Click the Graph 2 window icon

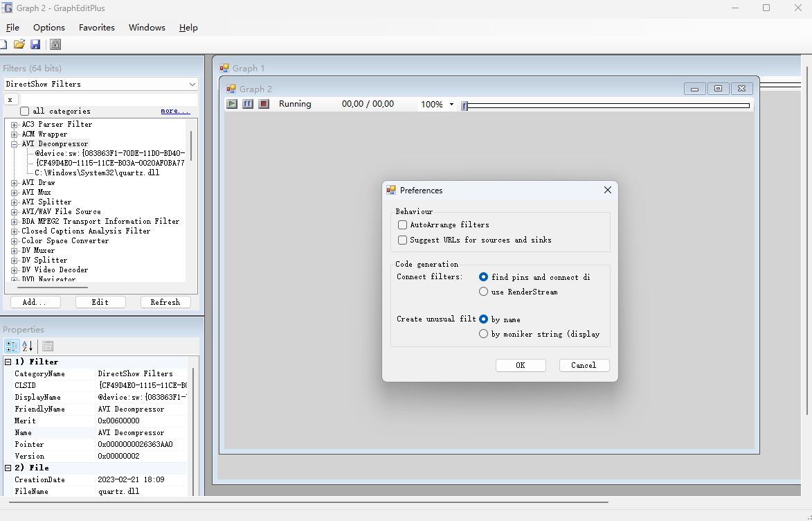(231, 89)
